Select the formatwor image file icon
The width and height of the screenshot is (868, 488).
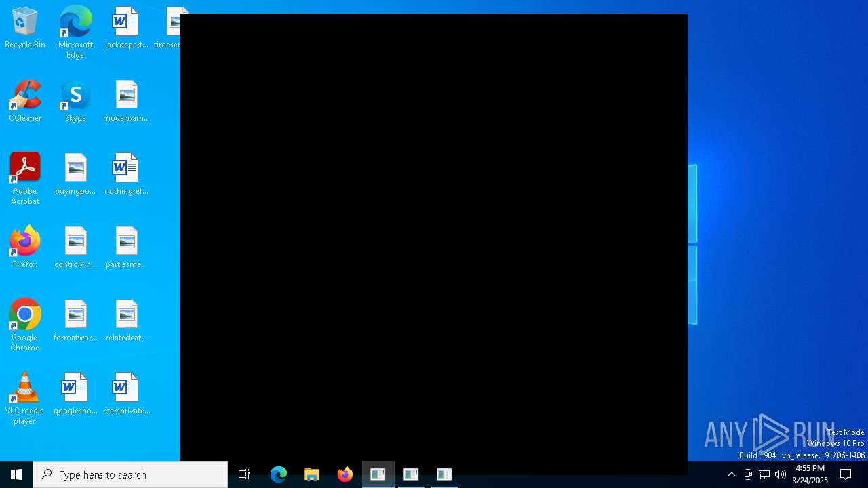(x=75, y=321)
